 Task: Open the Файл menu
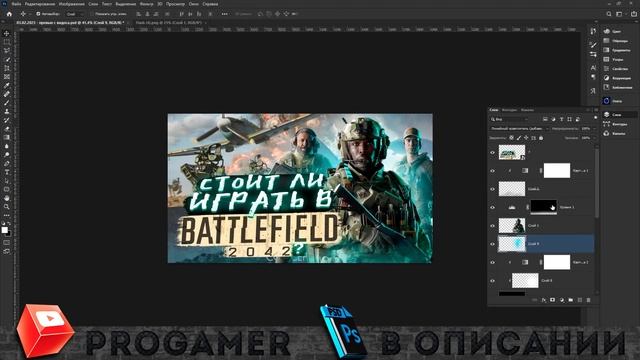coord(16,4)
